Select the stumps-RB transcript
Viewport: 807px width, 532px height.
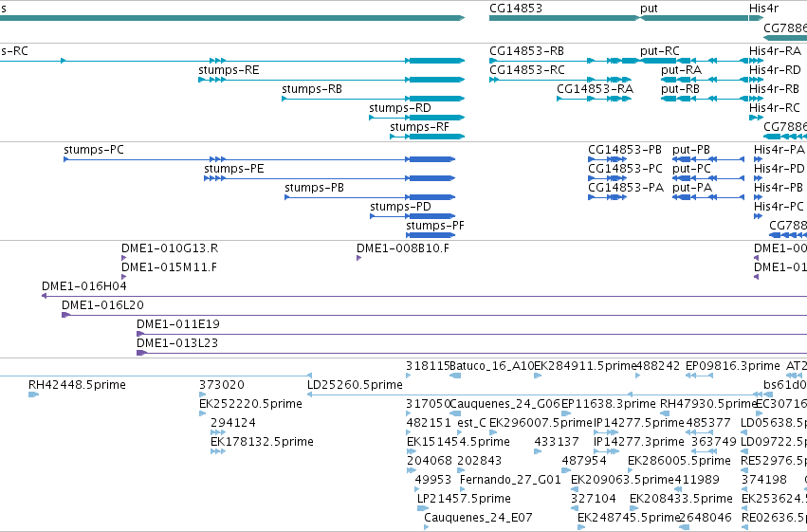tap(373, 99)
